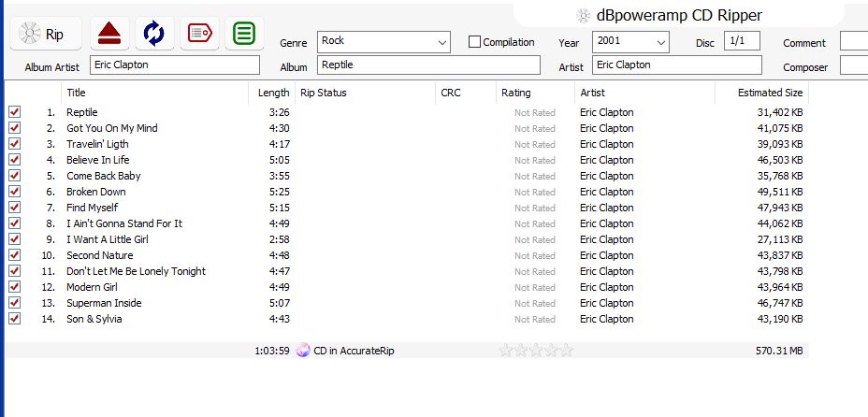The height and width of the screenshot is (417, 868).
Task: Sort tracks by Title column header
Action: click(x=77, y=93)
